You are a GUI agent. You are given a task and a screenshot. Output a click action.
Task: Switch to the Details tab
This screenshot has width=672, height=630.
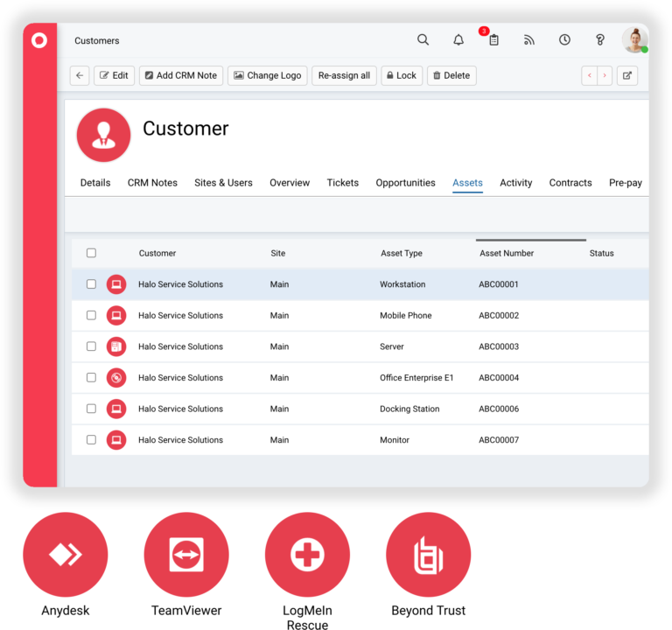pyautogui.click(x=95, y=183)
